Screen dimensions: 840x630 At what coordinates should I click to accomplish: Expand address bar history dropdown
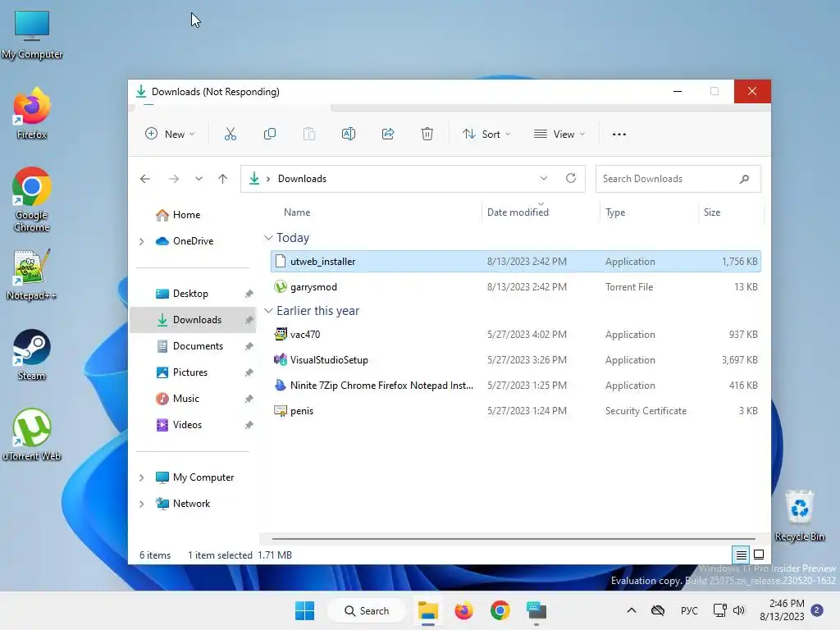tap(544, 178)
